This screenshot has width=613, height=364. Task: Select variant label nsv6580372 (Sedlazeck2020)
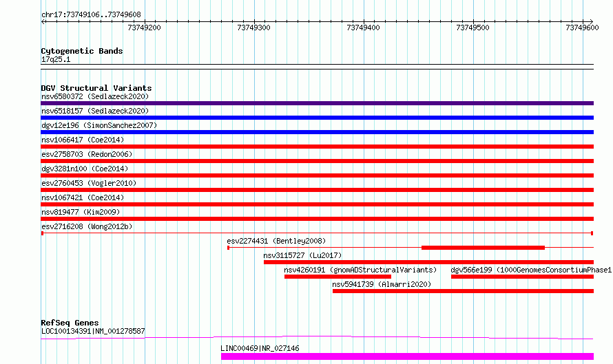95,96
